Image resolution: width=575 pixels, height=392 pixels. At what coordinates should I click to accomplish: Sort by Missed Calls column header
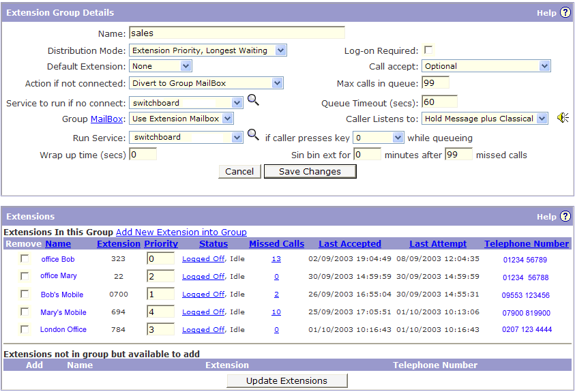(276, 243)
